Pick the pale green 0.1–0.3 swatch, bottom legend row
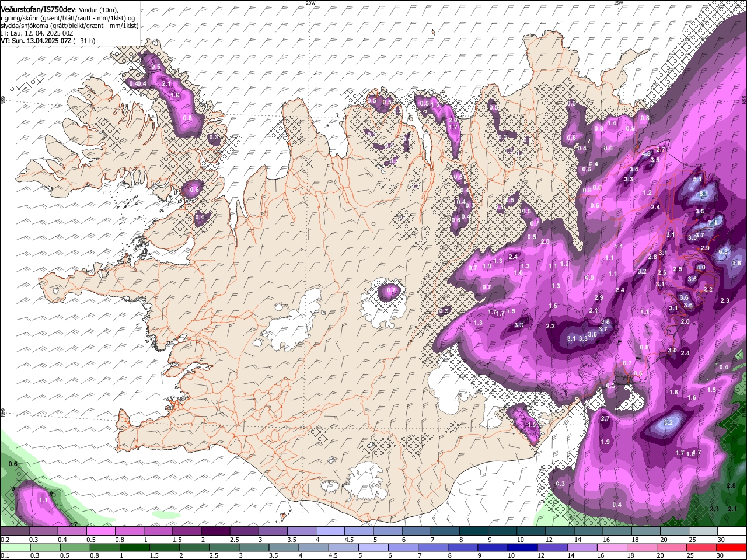 pos(15,547)
